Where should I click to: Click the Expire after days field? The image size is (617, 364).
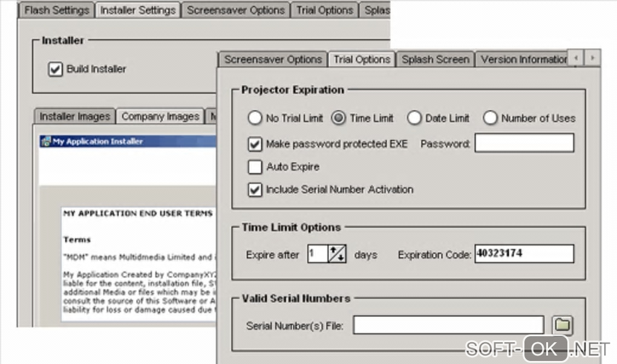(318, 254)
